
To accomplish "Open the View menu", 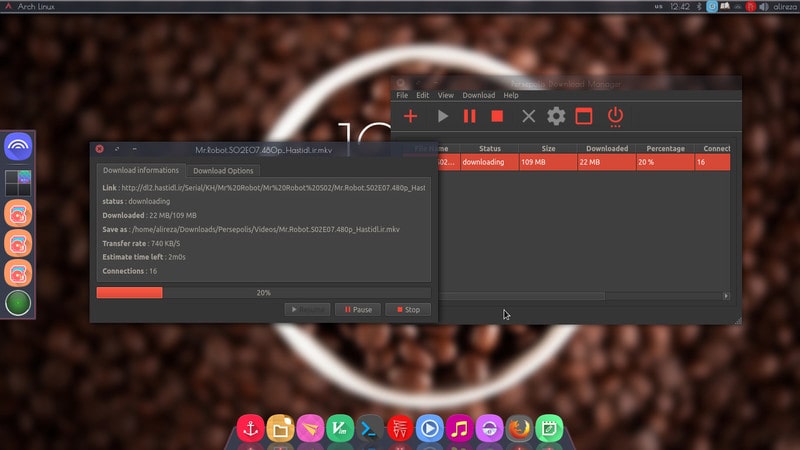I will 445,95.
